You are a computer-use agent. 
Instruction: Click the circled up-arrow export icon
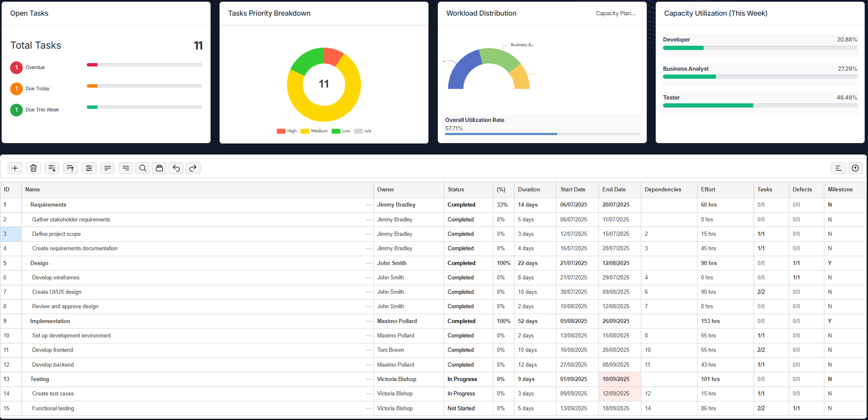click(855, 168)
